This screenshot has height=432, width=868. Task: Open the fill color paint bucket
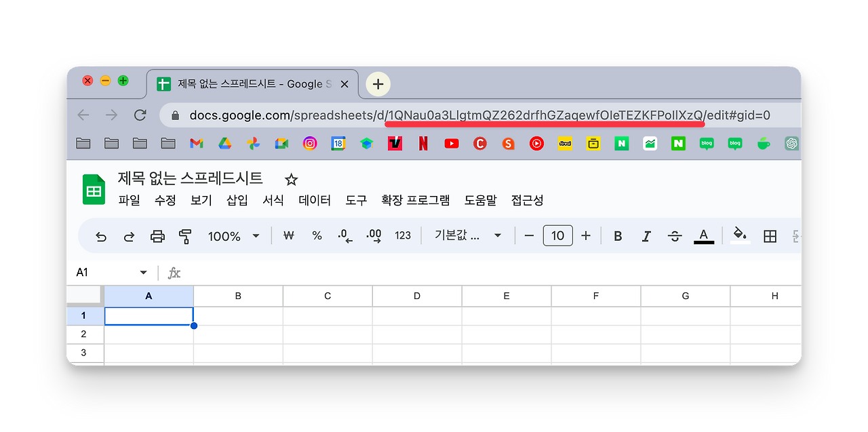(740, 235)
